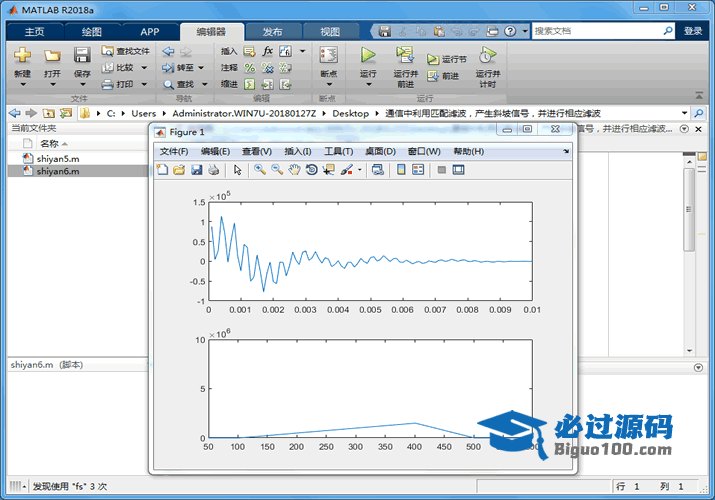Open the 工具(T) menu in Figure window

click(339, 151)
